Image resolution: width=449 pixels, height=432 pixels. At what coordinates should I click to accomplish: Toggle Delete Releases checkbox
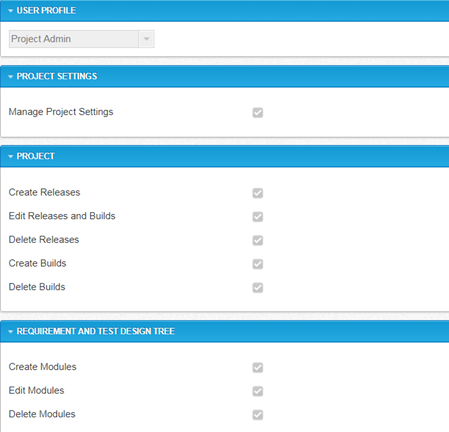tap(258, 240)
